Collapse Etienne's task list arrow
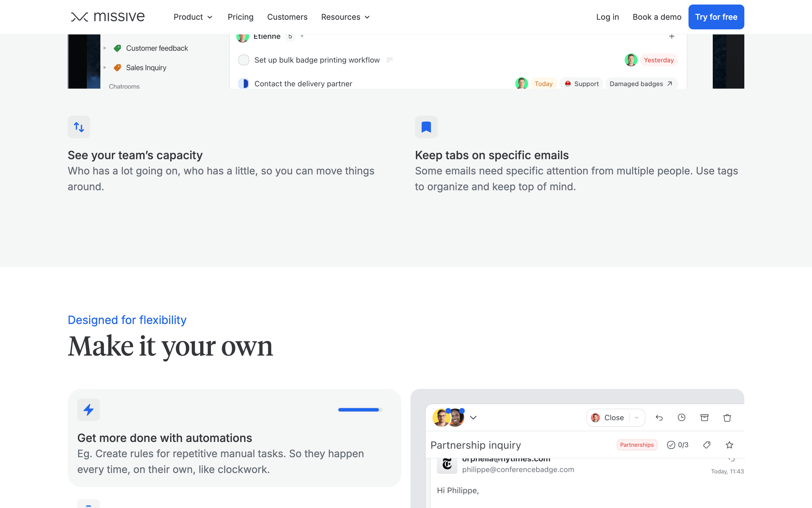 [x=302, y=36]
